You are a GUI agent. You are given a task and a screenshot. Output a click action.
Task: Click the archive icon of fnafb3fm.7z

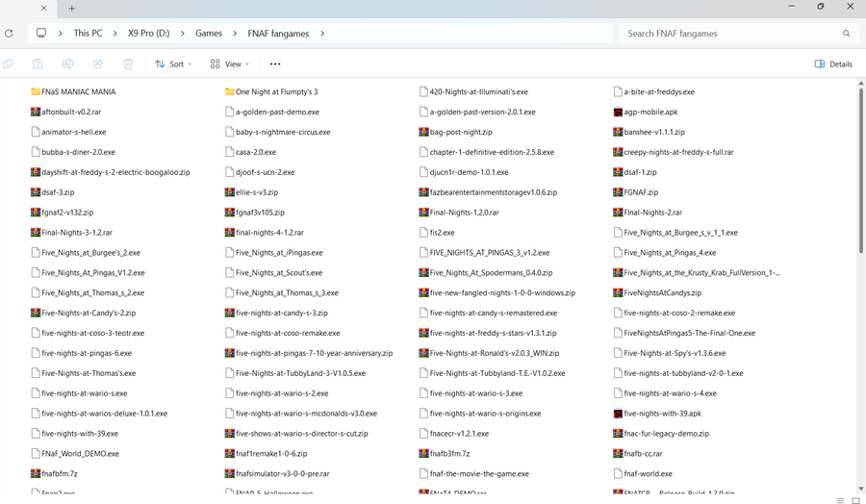click(x=423, y=453)
